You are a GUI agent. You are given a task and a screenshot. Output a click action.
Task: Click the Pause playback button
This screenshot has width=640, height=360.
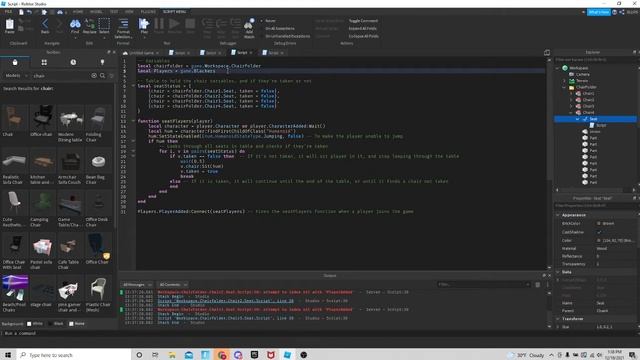point(159,25)
